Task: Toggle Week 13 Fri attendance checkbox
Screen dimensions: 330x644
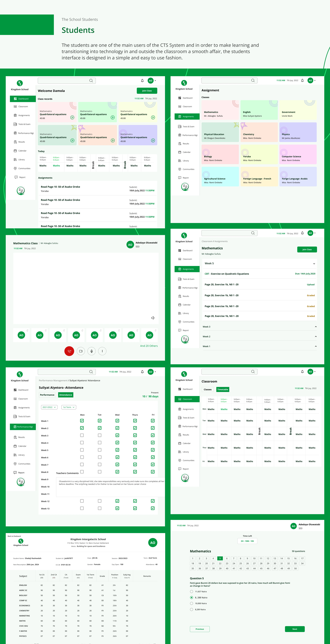Action: pos(153,508)
